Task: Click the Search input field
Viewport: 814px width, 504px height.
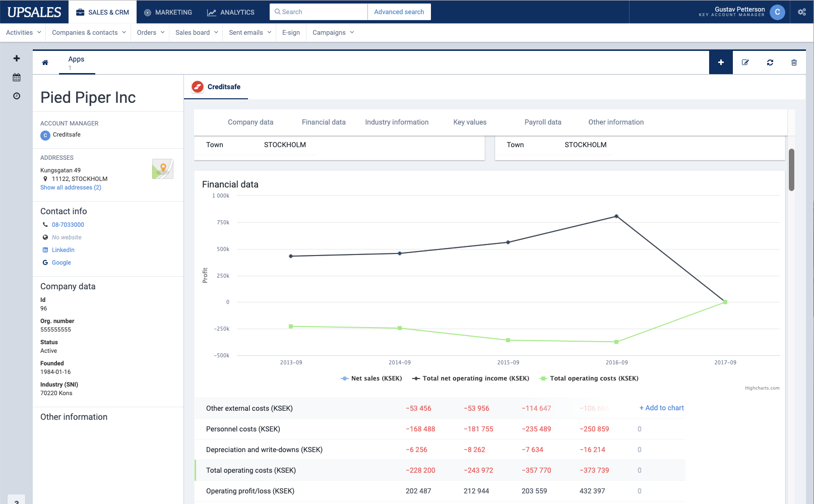Action: 319,12
